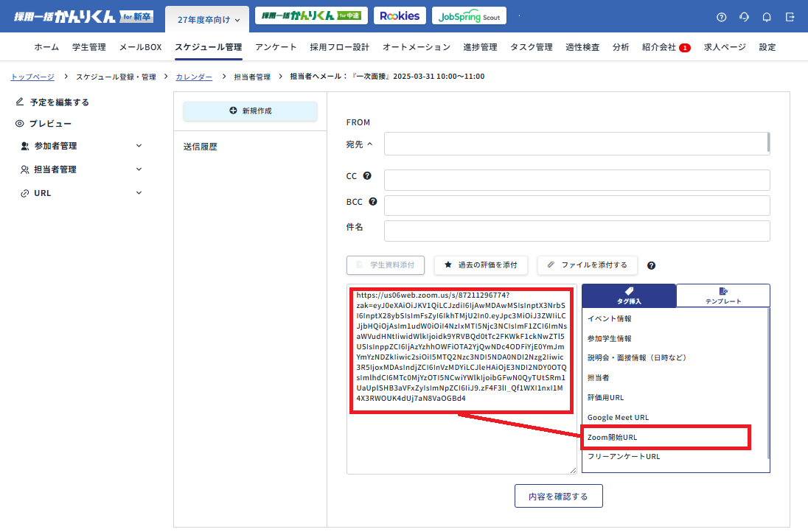Click the 新規作成 button

click(250, 111)
